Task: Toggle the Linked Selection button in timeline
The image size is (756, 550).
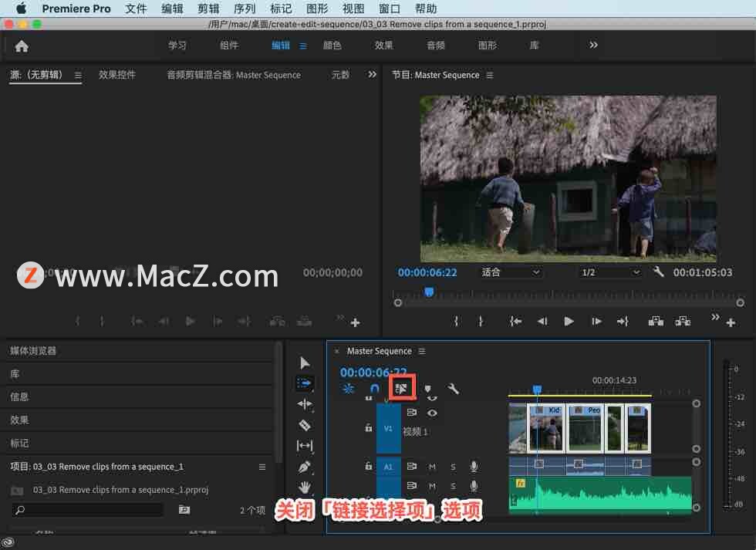Action: point(401,389)
